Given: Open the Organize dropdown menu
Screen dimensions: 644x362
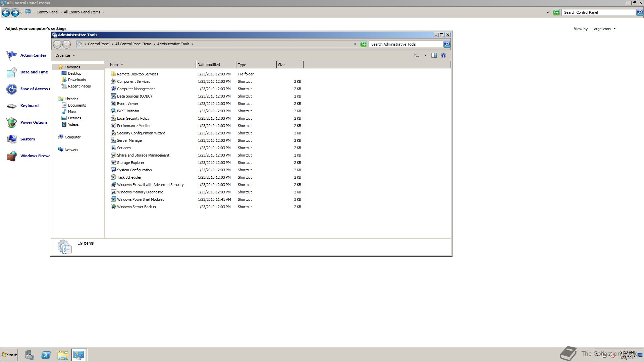Looking at the screenshot, I should tap(65, 55).
